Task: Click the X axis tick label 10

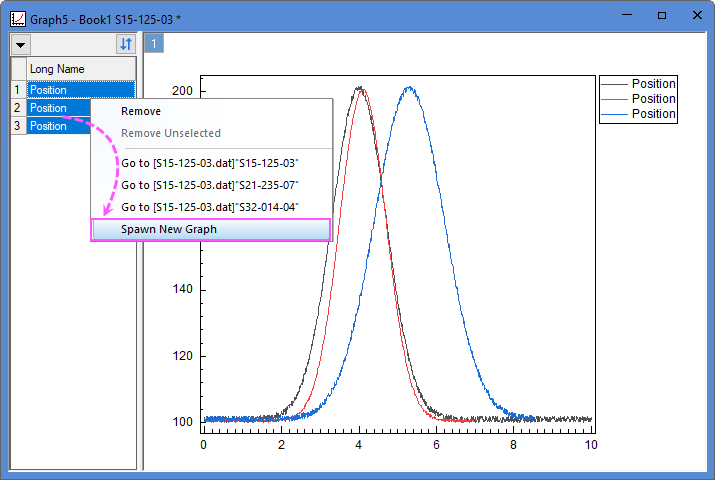Action: pyautogui.click(x=591, y=445)
